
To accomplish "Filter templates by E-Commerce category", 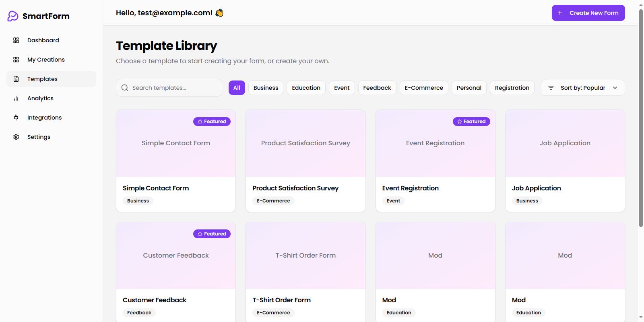I will pos(423,88).
